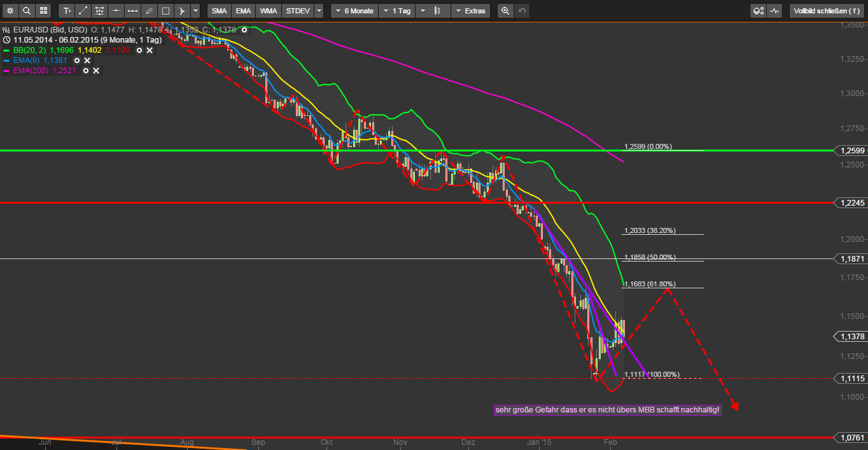The image size is (868, 450).
Task: Click the undo arrow icon
Action: pyautogui.click(x=522, y=11)
